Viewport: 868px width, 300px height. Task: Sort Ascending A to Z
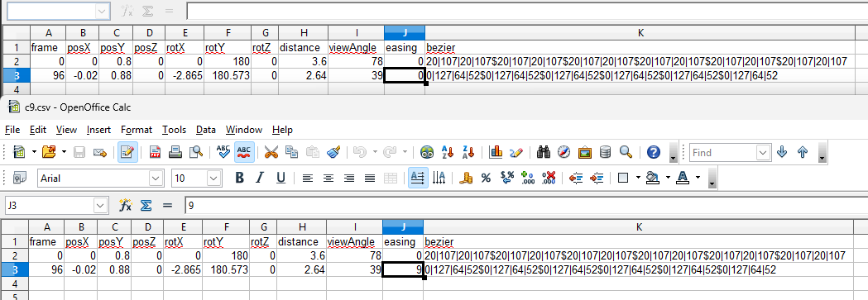[x=447, y=152]
